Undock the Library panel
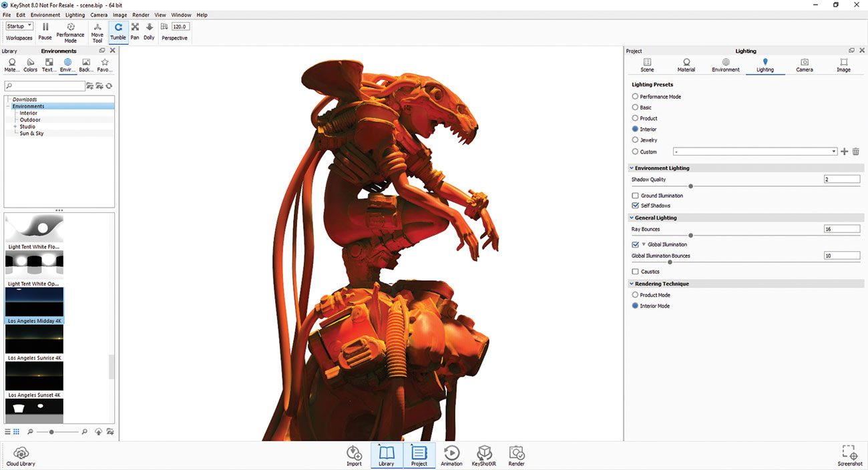Screen dimensions: 868x470 [x=102, y=51]
